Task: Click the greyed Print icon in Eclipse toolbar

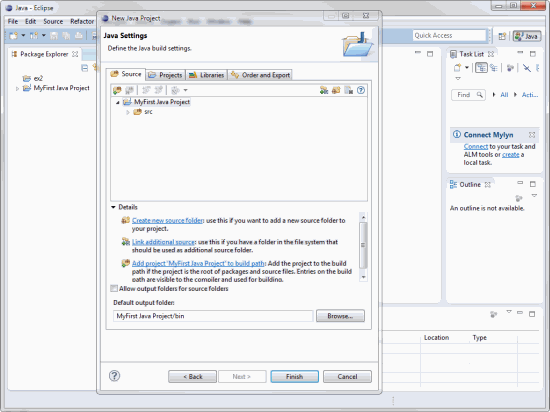Action: (79, 35)
